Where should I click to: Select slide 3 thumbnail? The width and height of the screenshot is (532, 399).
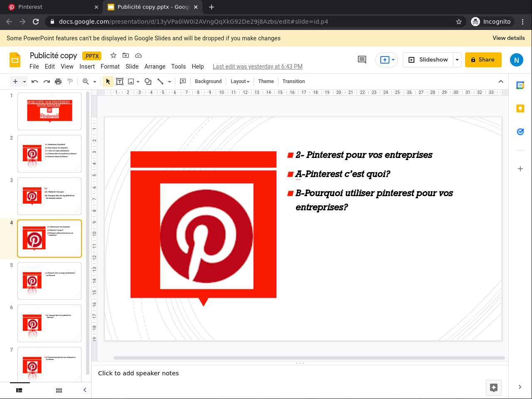click(x=49, y=196)
